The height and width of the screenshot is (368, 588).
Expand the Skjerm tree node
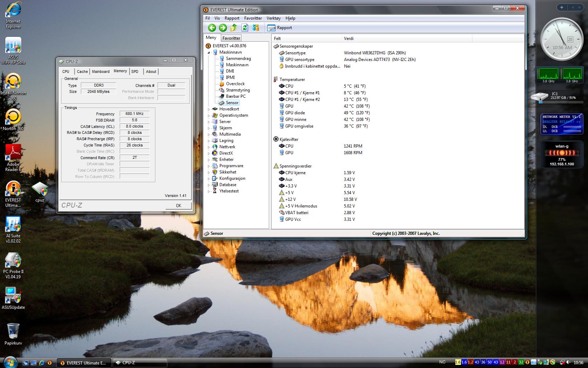(209, 128)
